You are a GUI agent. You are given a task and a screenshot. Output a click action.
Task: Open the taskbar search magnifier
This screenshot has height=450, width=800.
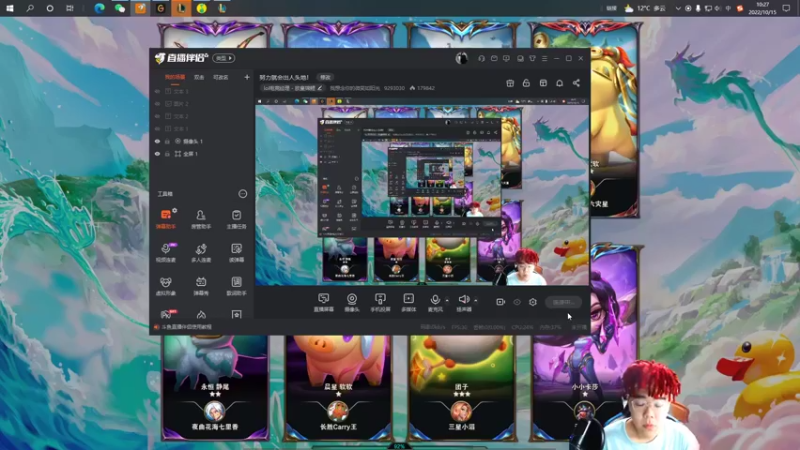30,8
